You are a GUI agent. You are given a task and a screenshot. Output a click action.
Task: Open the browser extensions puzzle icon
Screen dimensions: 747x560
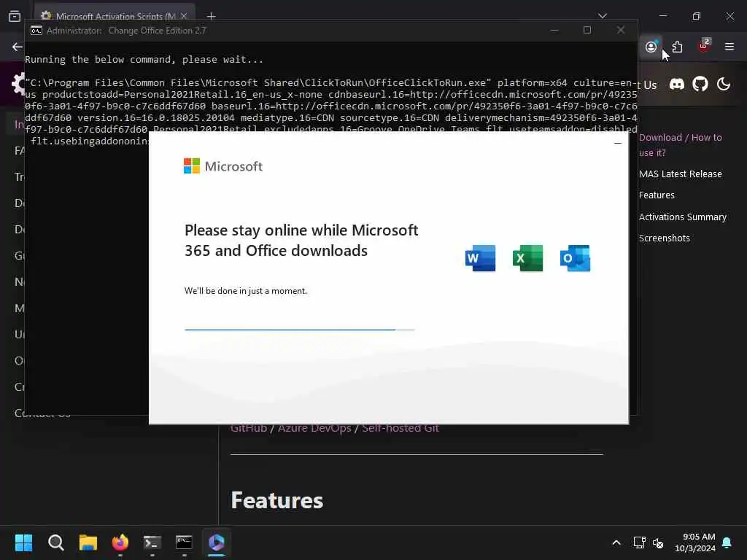677,47
